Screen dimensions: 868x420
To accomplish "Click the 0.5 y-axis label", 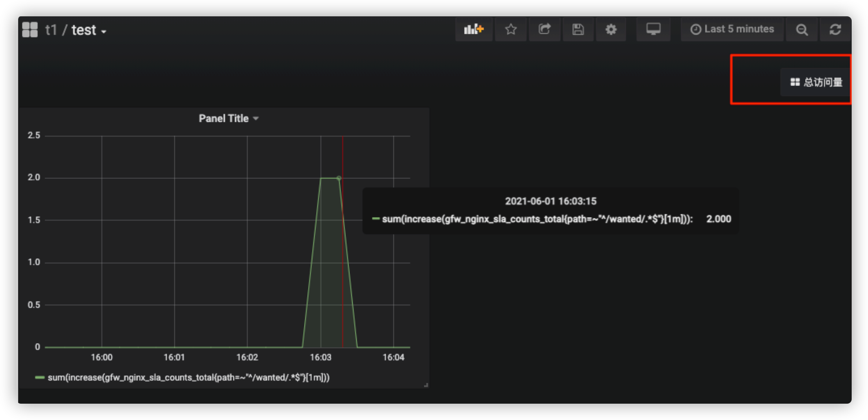I will click(x=34, y=305).
